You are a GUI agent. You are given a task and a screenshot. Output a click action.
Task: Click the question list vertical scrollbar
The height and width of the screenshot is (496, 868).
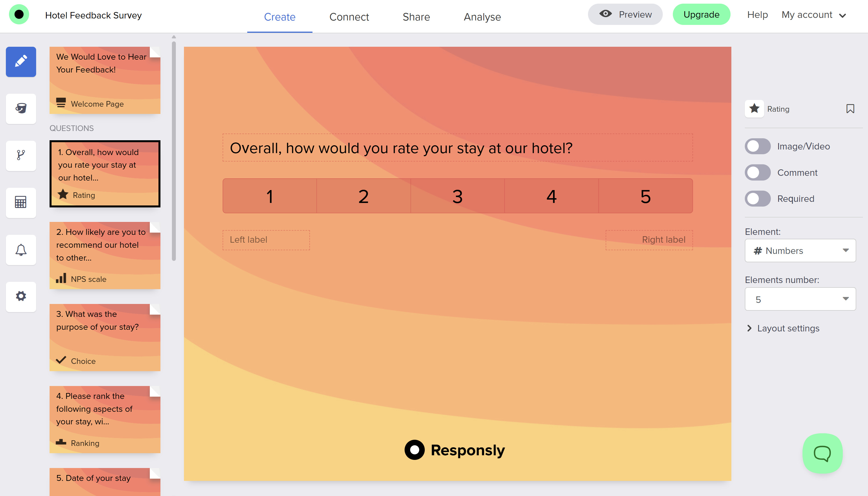point(174,151)
